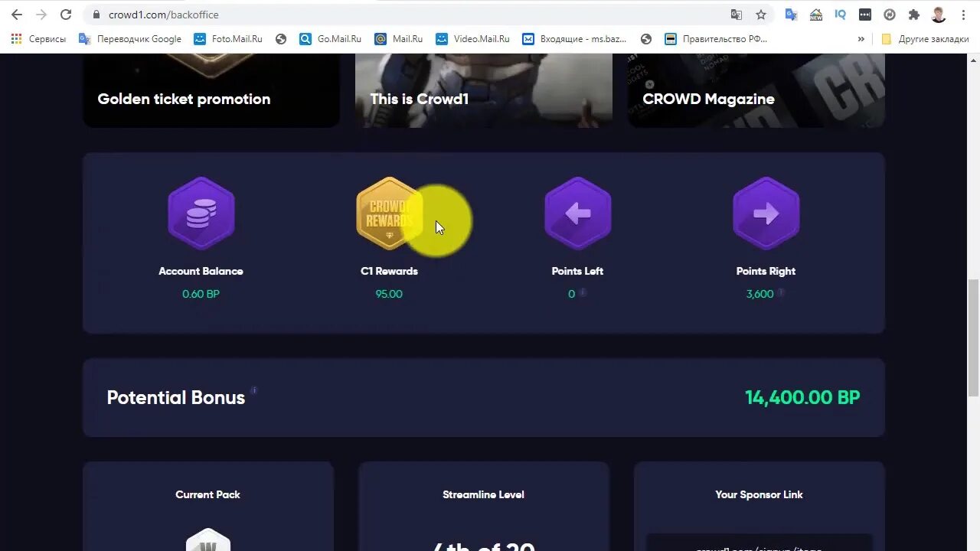
Task: Open the This is Crowd1 card
Action: (484, 90)
